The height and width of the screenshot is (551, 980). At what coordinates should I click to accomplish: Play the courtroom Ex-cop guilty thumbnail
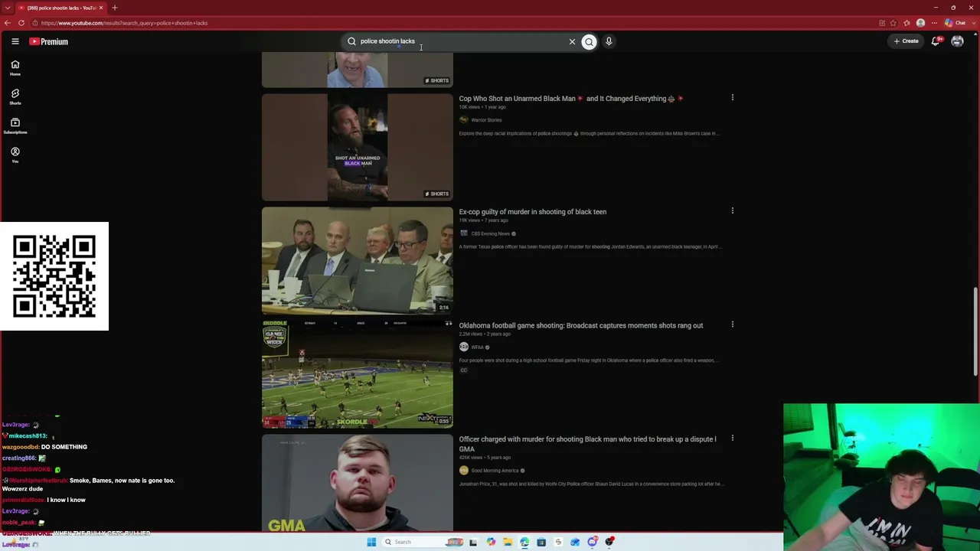click(x=358, y=261)
